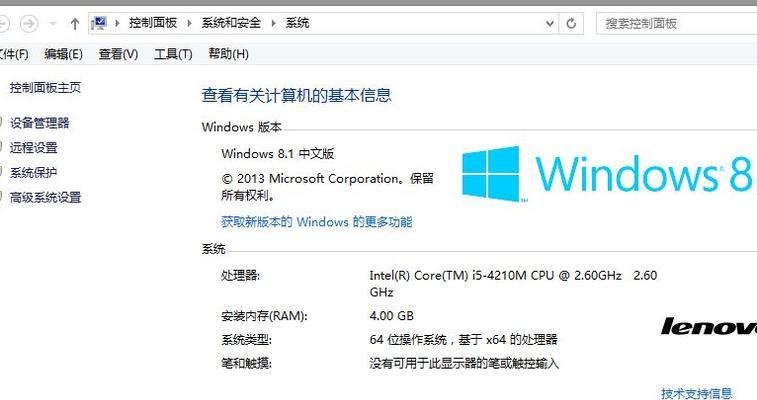Select the 控制面板 breadcrumb
The width and height of the screenshot is (757, 400).
tap(153, 23)
